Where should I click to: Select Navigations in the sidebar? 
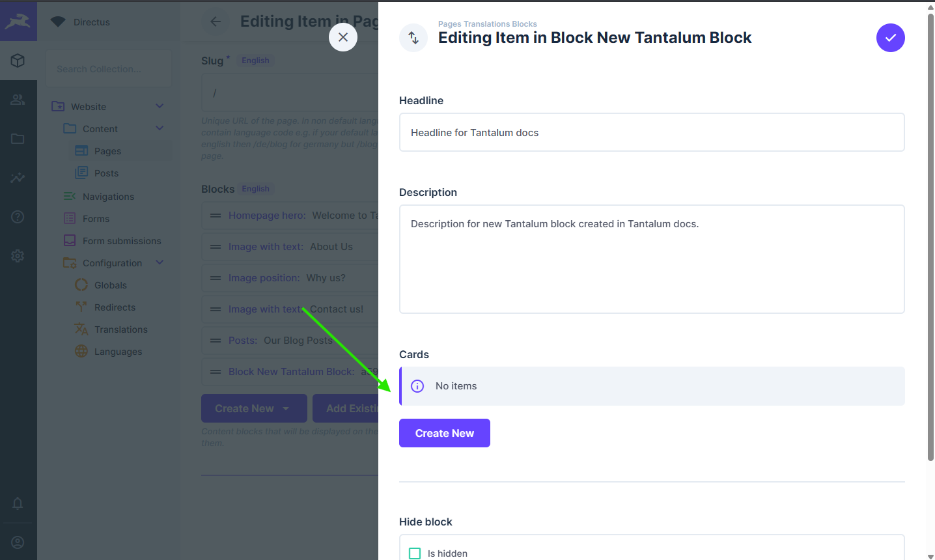[108, 197]
